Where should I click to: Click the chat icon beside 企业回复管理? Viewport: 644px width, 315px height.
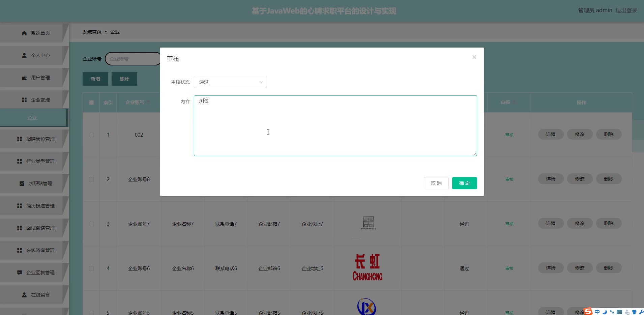[20, 273]
